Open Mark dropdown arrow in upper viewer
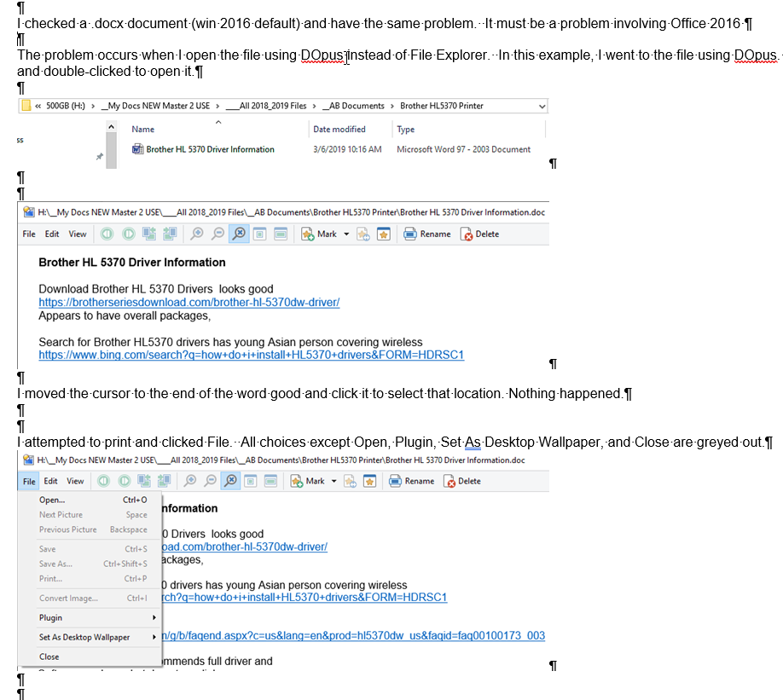This screenshot has height=700, width=783. [x=346, y=234]
